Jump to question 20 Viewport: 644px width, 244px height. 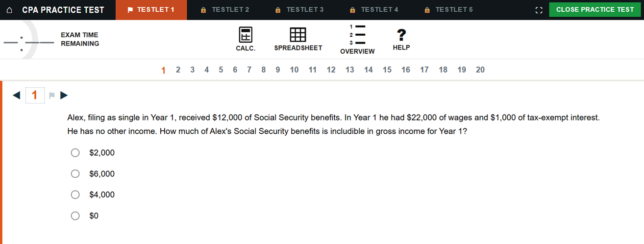click(x=480, y=70)
